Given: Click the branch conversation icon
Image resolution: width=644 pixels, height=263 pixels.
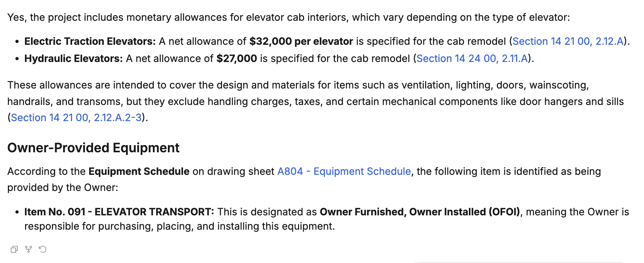Looking at the screenshot, I should 28,249.
